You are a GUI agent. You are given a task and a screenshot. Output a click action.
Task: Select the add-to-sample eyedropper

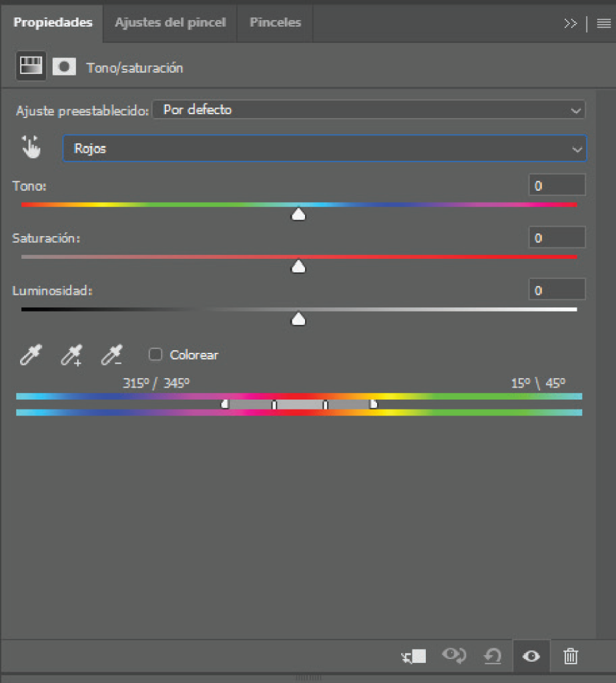71,355
